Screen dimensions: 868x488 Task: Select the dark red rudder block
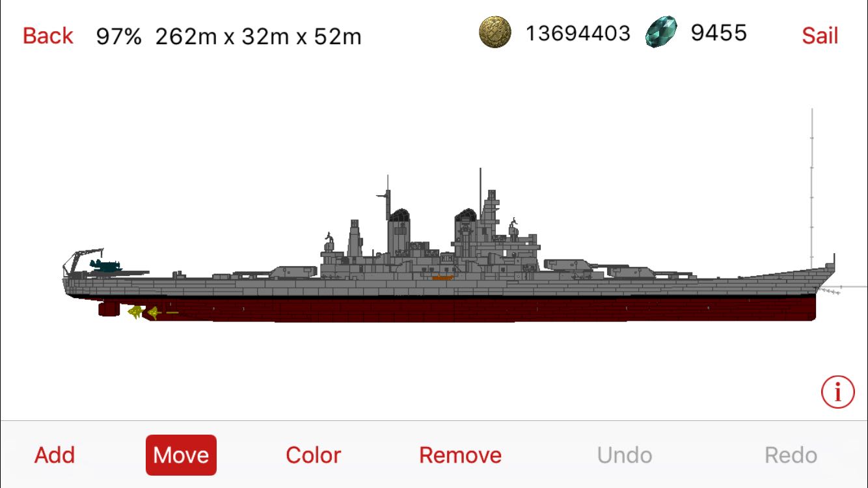pyautogui.click(x=108, y=308)
